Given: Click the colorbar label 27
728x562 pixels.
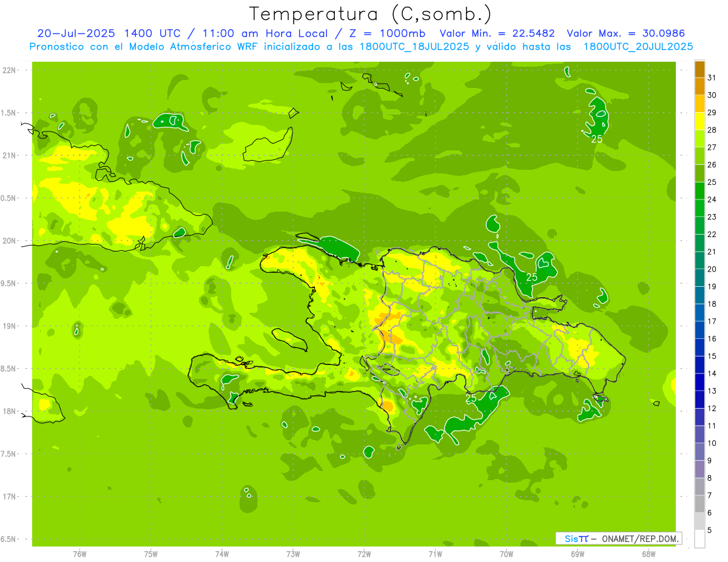Looking at the screenshot, I should pos(712,147).
